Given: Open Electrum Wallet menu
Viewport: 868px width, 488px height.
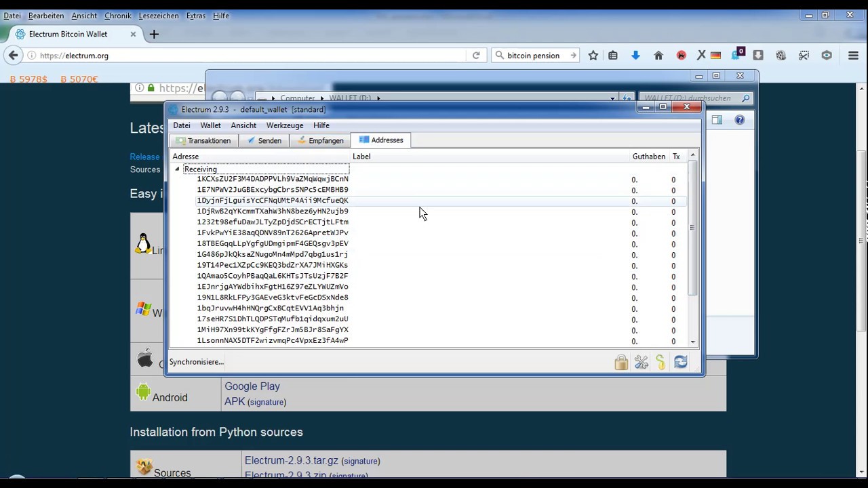Looking at the screenshot, I should click(x=210, y=125).
